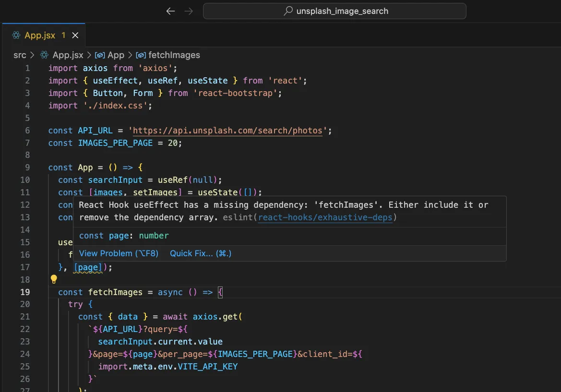The image size is (561, 392).
Task: Click the lightbulb code action icon
Action: click(x=54, y=279)
